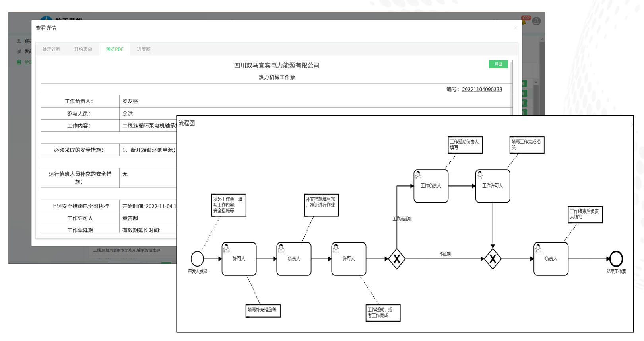Select the exclusive gateway splitting to 工作票延期
The height and width of the screenshot is (341, 644).
pyautogui.click(x=397, y=259)
